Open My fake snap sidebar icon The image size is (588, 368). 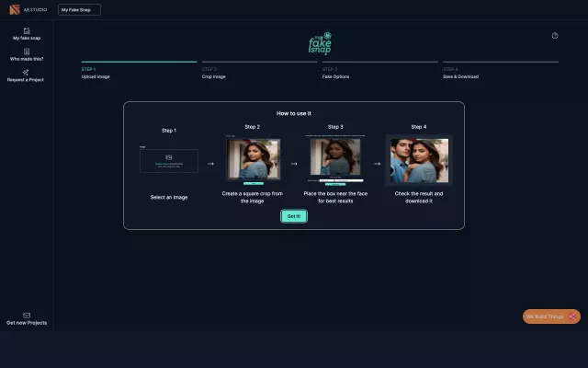(x=27, y=30)
